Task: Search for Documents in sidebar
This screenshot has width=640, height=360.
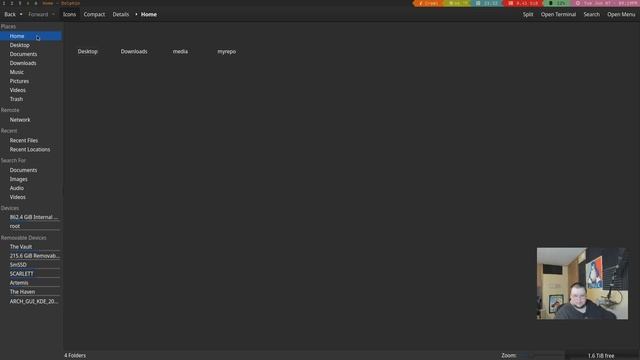Action: 31,170
